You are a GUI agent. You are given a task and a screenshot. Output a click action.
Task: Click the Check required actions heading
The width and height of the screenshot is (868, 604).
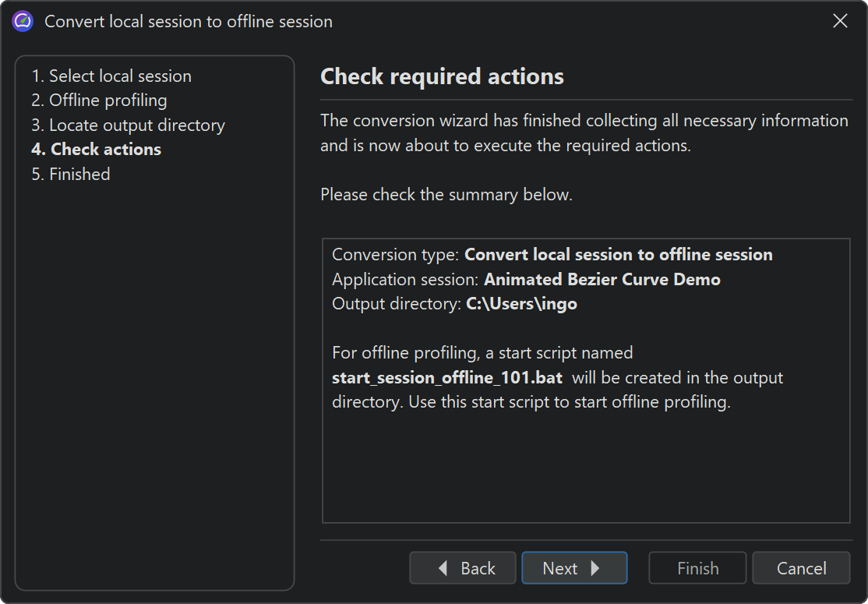coord(442,76)
